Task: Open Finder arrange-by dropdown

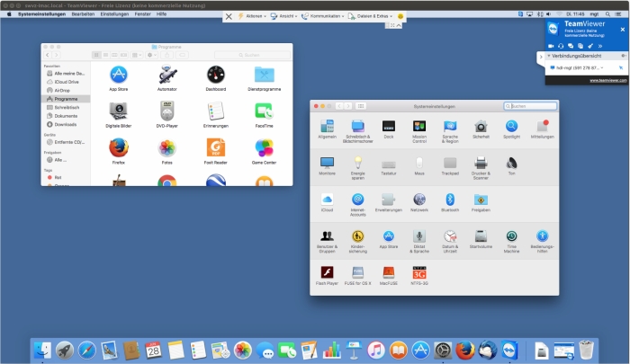Action: pos(137,55)
